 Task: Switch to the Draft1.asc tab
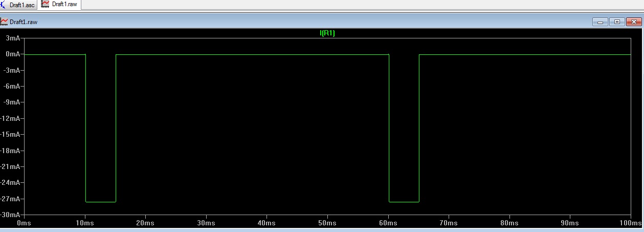tap(18, 5)
